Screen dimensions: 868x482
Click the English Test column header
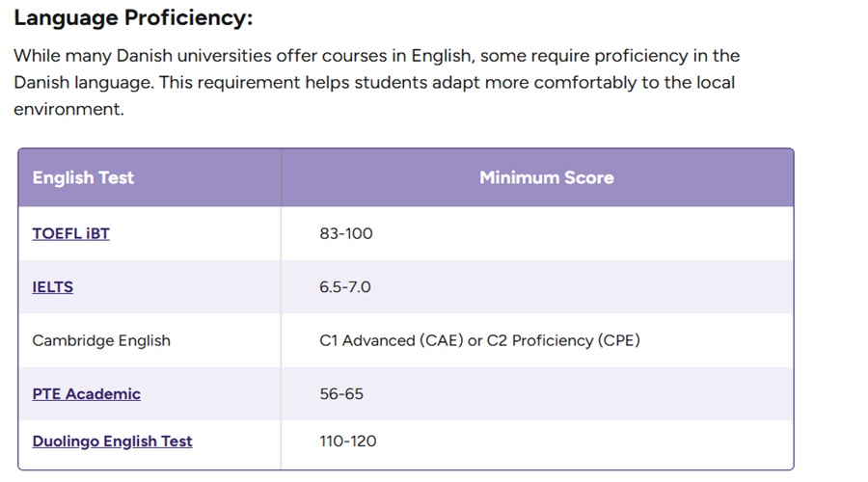[83, 177]
